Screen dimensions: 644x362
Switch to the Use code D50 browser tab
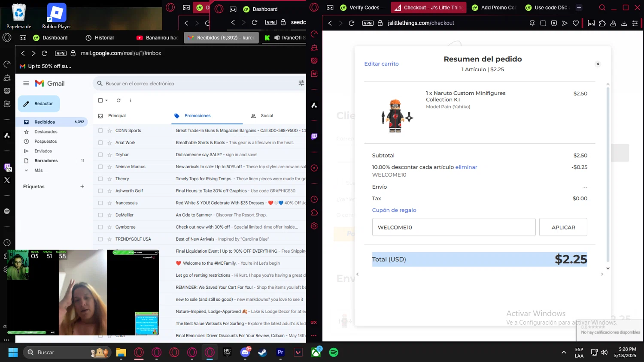[547, 8]
